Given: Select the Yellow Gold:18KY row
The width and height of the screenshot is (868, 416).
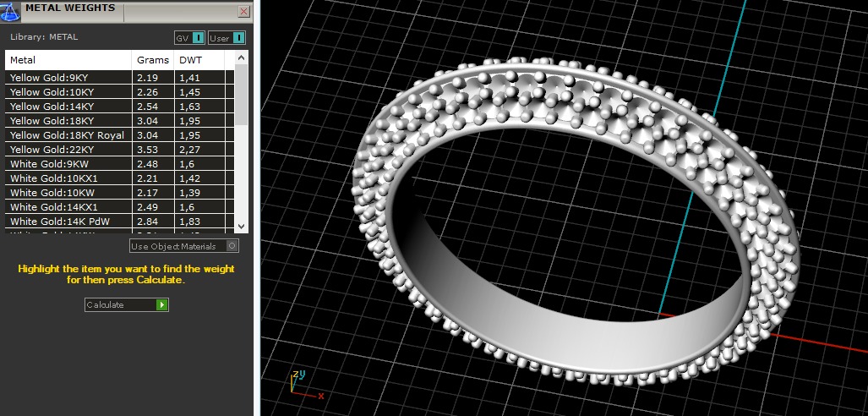Looking at the screenshot, I should point(119,121).
